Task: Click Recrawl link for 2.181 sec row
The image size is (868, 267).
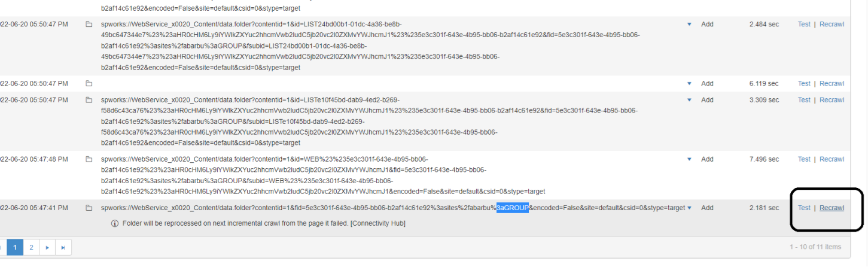Action: click(832, 208)
